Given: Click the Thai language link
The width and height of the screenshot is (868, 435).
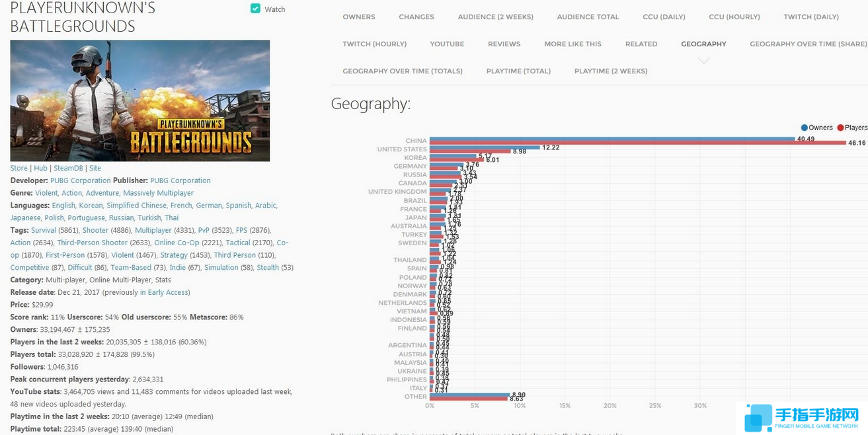Looking at the screenshot, I should (172, 218).
